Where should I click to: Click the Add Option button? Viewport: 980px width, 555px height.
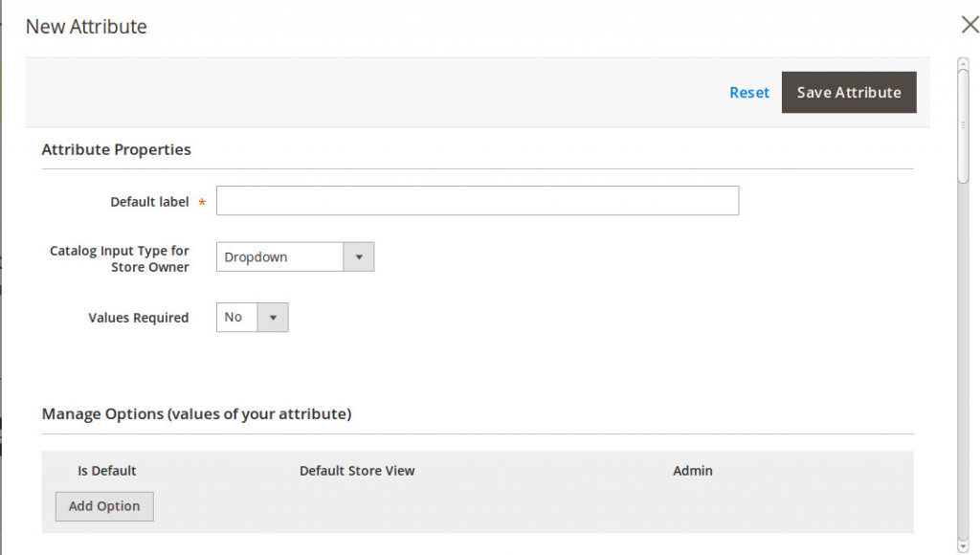pos(104,506)
